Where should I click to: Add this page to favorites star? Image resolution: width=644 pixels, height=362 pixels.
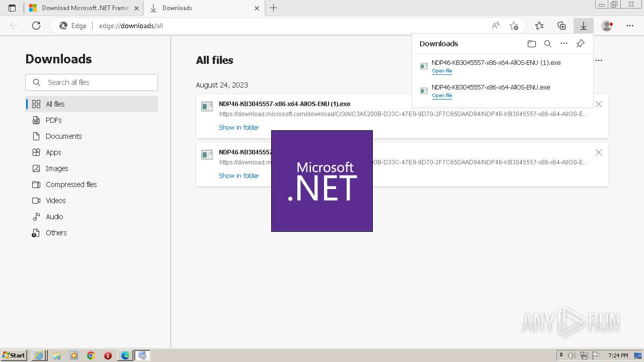point(514,26)
